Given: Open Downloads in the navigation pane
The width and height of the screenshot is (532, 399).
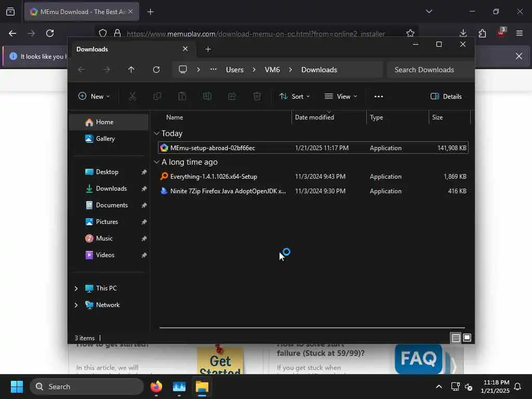Looking at the screenshot, I should pyautogui.click(x=109, y=188).
